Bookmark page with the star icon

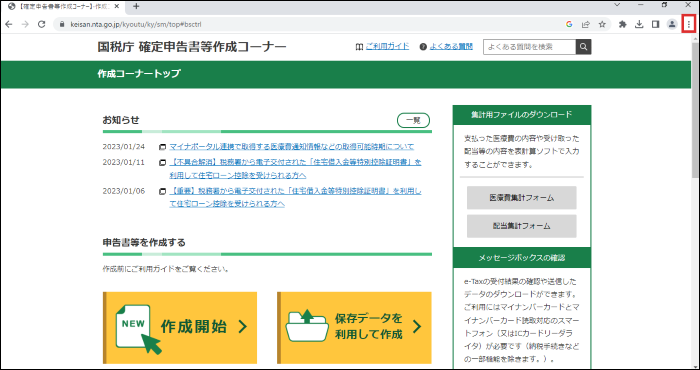click(602, 25)
